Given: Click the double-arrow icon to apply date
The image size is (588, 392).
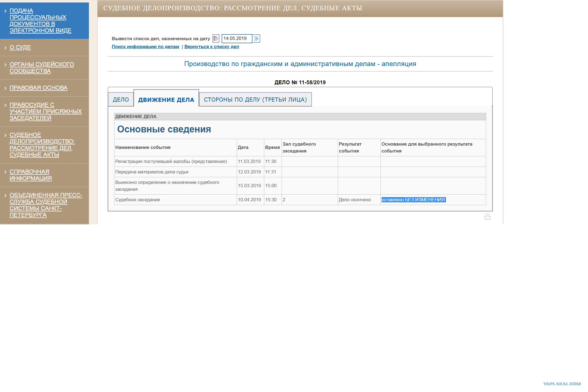Looking at the screenshot, I should 257,39.
